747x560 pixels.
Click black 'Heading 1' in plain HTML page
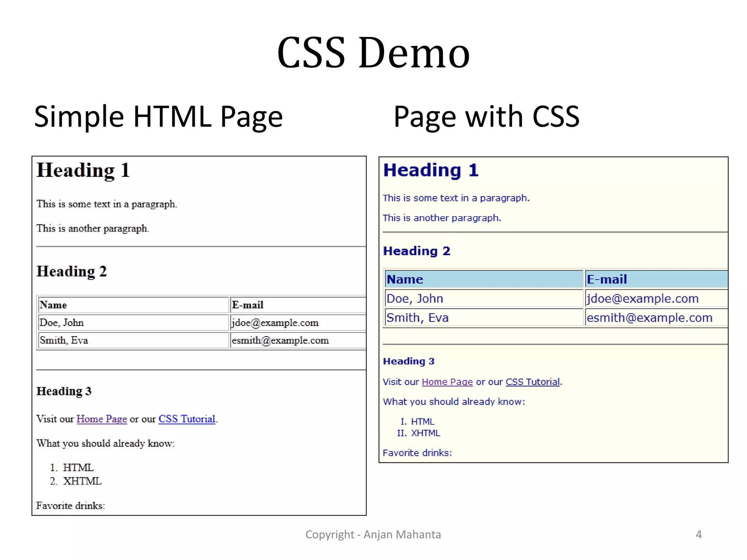83,170
